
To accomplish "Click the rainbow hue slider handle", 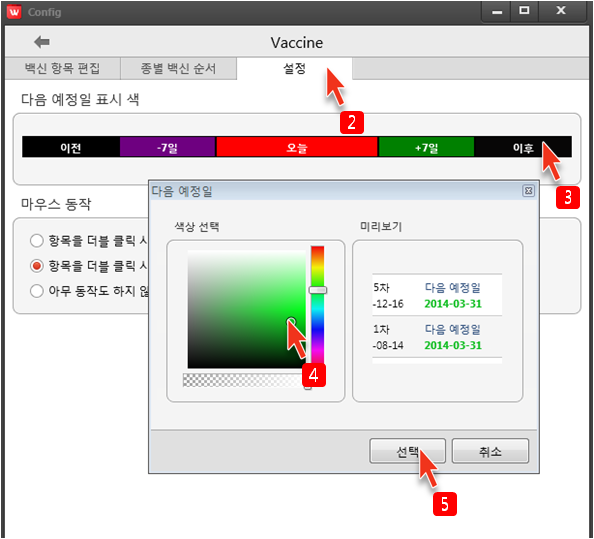I will tap(317, 290).
